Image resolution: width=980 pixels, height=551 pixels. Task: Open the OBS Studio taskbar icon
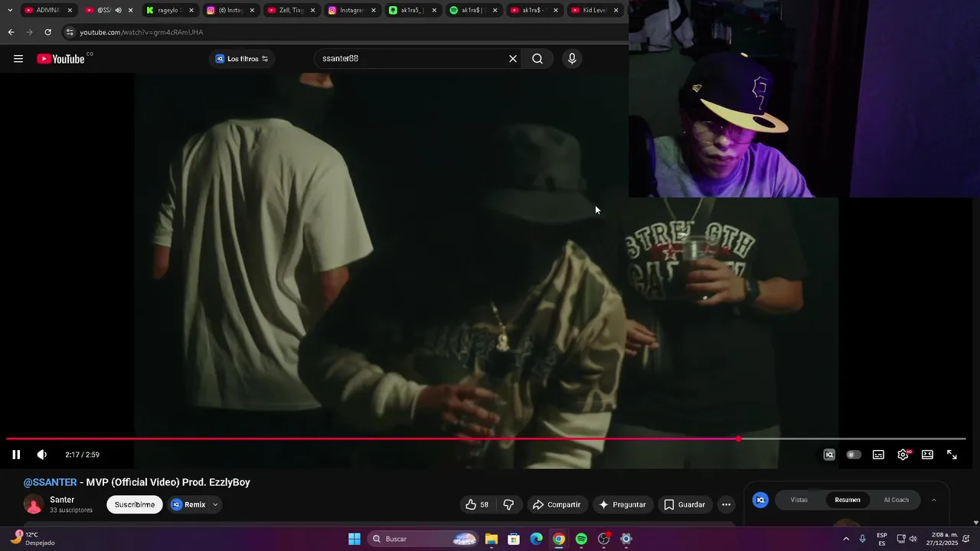[604, 539]
